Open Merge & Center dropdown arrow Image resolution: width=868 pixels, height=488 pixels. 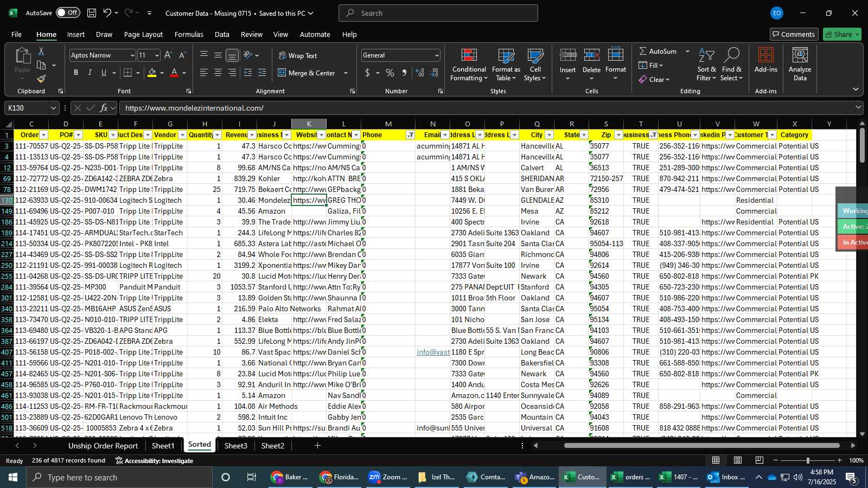tap(346, 73)
